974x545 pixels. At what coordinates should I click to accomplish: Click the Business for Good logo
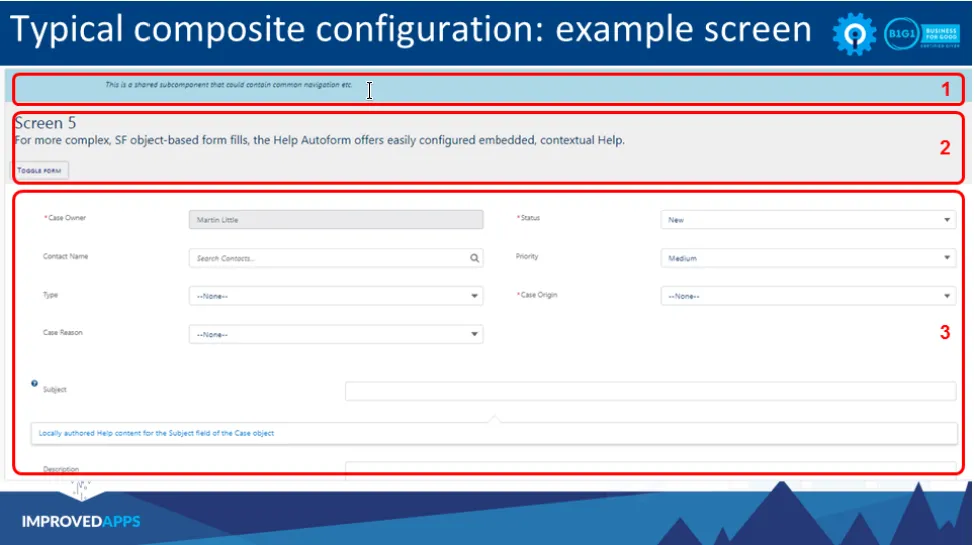[x=941, y=35]
